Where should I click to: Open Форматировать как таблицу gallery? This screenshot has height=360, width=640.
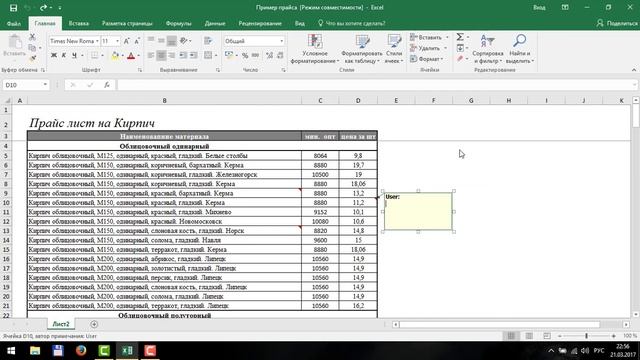(x=362, y=49)
